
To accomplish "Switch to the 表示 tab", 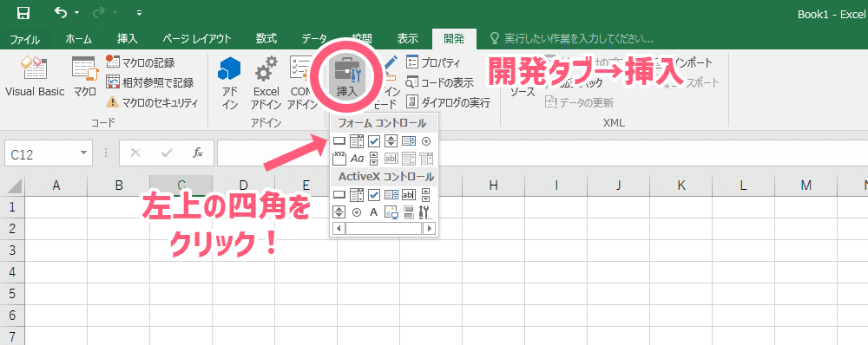I will click(x=407, y=39).
